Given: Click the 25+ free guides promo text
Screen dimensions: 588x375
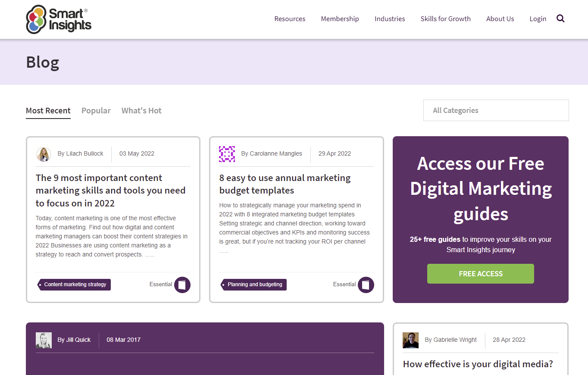Looking at the screenshot, I should click(x=481, y=244).
